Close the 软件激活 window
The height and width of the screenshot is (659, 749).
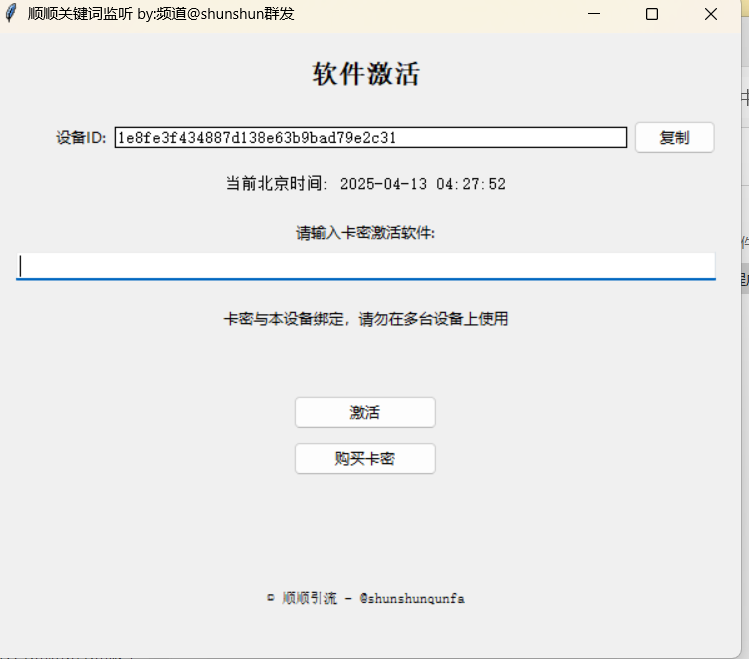tap(711, 14)
